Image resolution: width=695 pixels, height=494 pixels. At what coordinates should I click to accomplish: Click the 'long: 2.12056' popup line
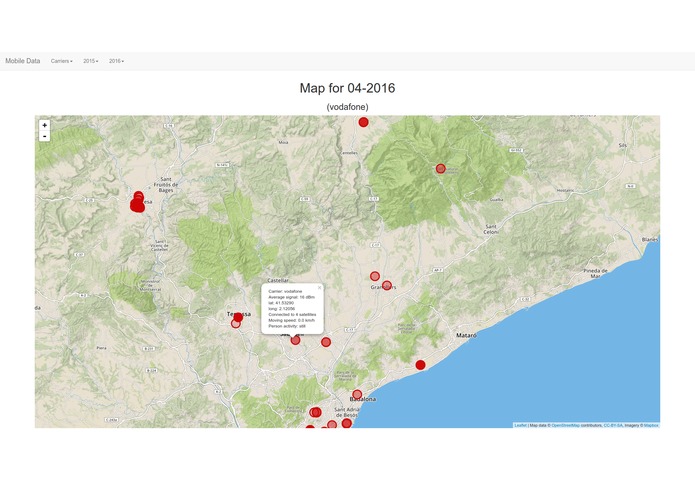click(x=281, y=308)
